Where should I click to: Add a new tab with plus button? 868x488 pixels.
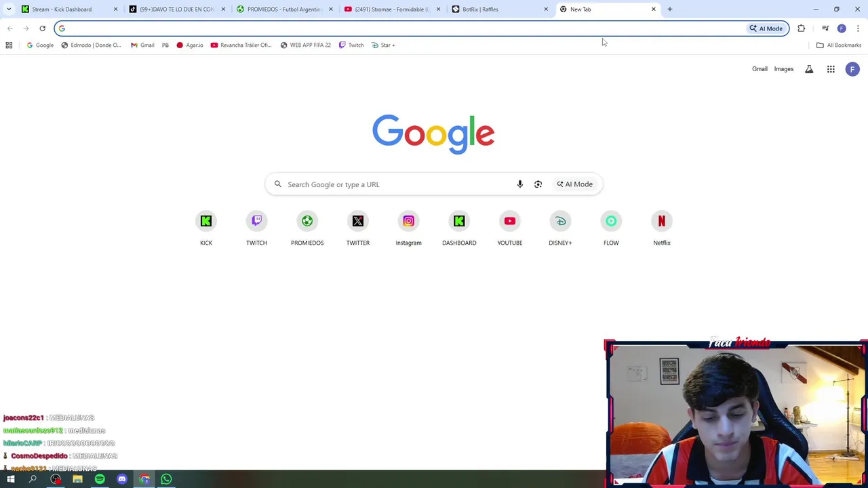(670, 9)
